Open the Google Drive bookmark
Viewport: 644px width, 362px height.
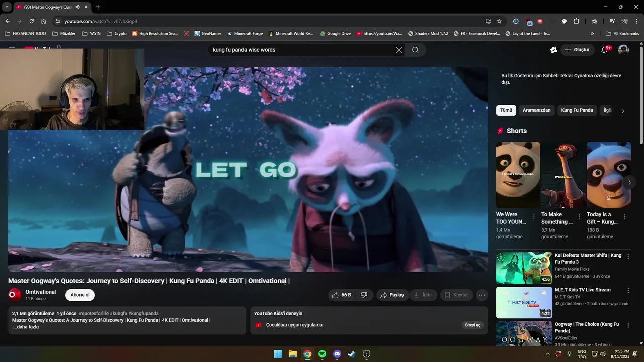point(335,34)
